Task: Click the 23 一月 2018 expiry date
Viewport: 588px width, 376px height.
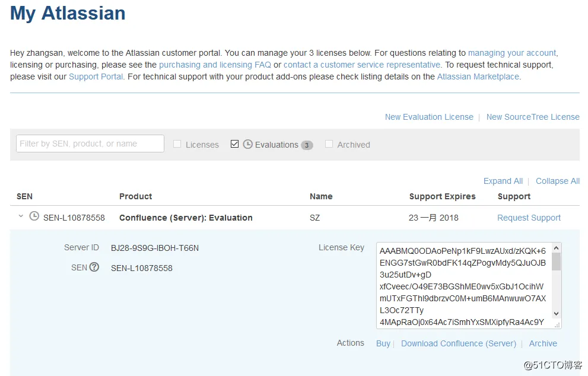Action: 434,218
